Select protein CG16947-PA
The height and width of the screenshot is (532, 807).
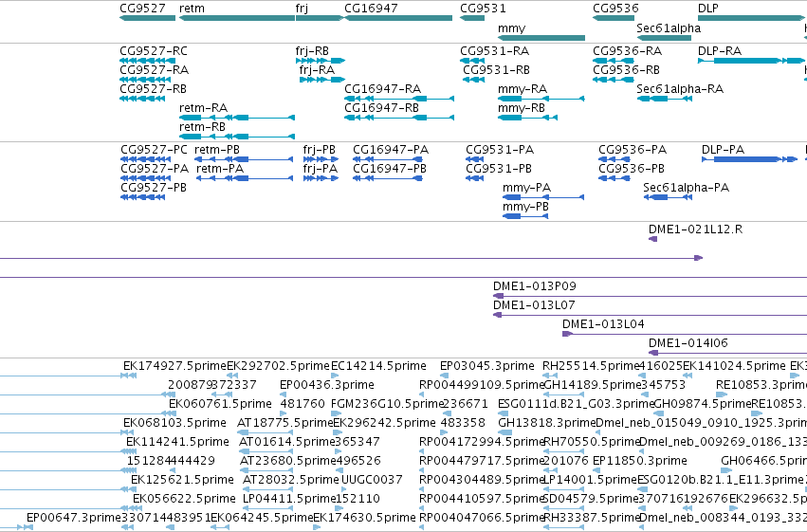point(388,159)
